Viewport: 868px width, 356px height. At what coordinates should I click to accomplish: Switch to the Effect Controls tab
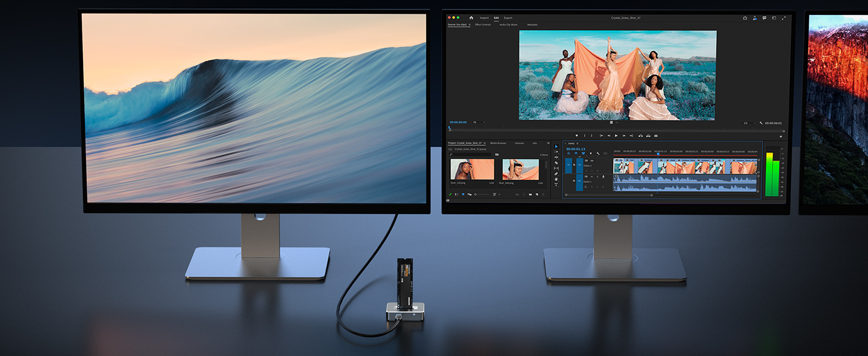tap(483, 25)
